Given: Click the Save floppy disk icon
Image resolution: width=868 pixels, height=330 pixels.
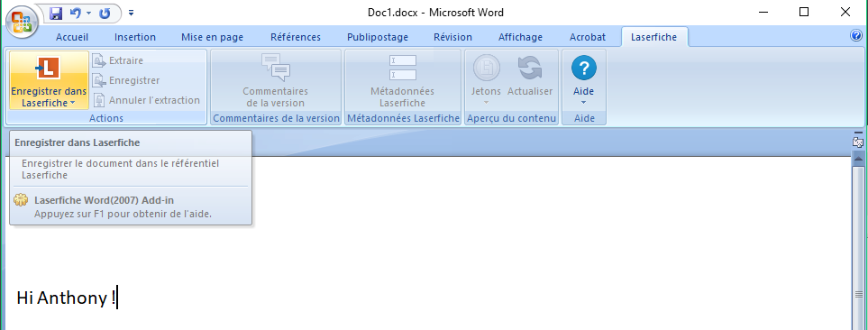Looking at the screenshot, I should (x=56, y=14).
